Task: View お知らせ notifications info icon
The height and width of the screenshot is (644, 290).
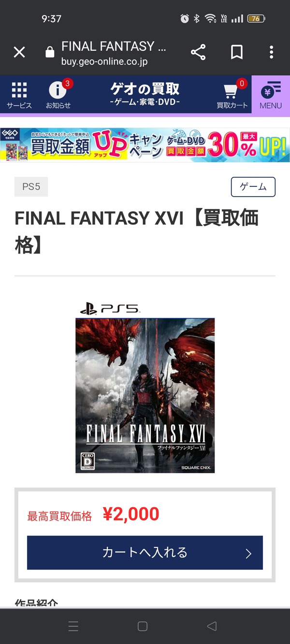Action: [58, 94]
